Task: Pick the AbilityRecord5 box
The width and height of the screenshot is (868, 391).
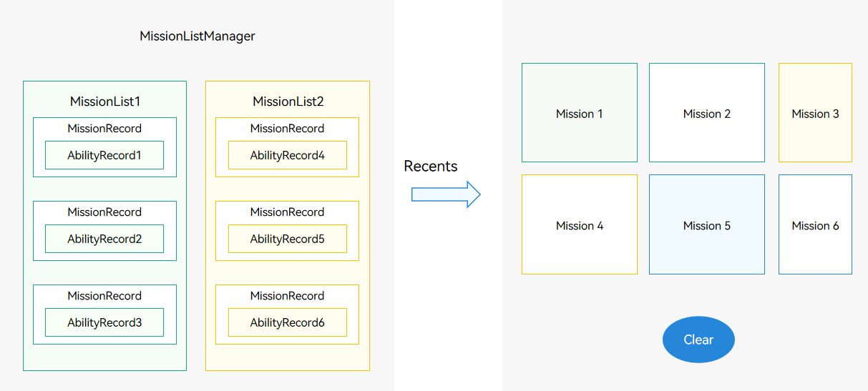Action: (288, 239)
